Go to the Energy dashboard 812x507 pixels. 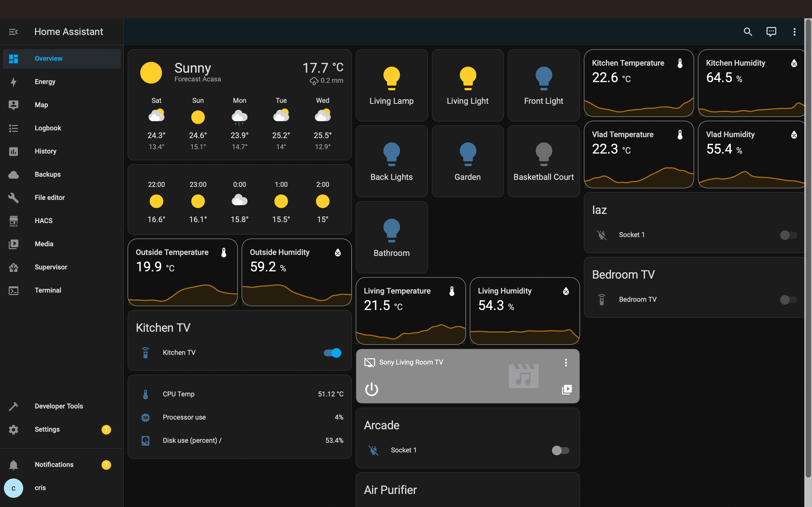(x=45, y=82)
